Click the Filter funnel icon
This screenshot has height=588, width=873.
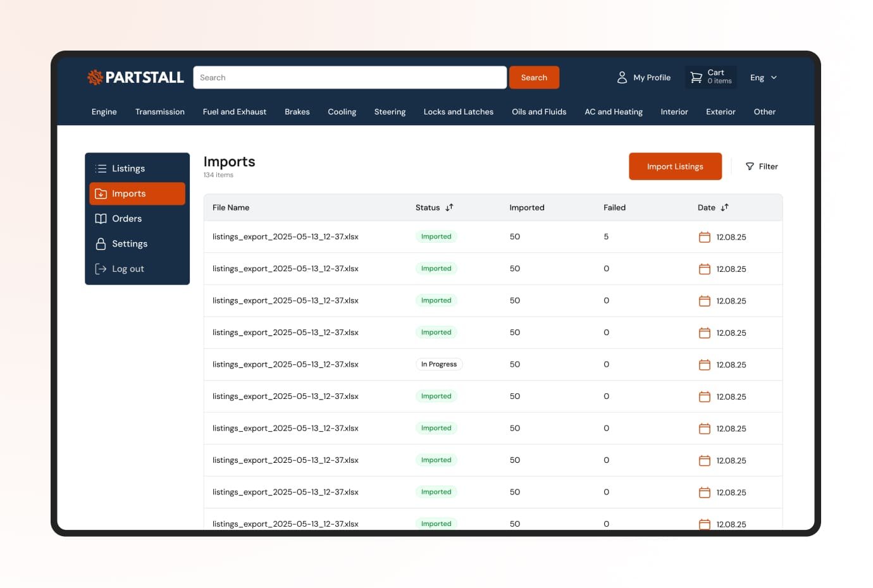[x=750, y=166]
